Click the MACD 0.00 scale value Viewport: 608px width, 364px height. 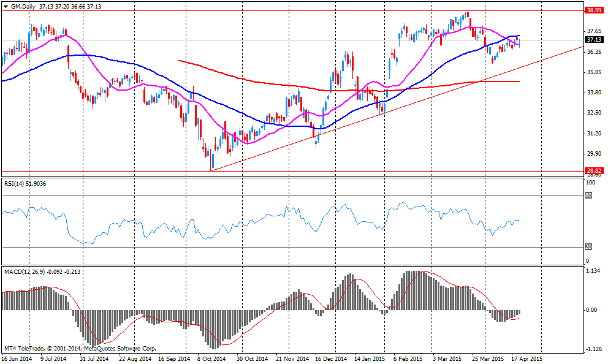point(591,309)
